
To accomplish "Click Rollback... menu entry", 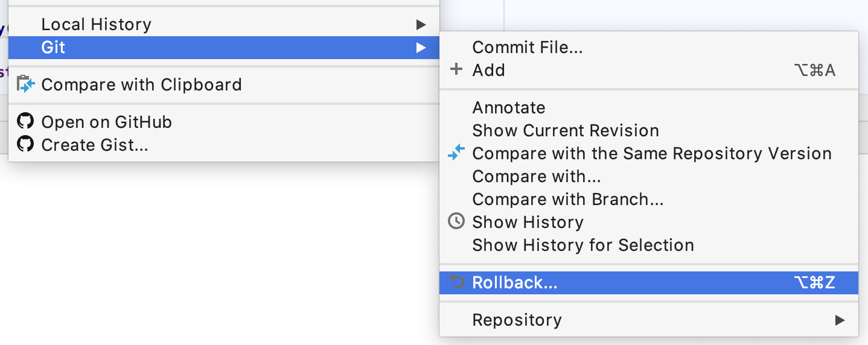I will (x=515, y=282).
